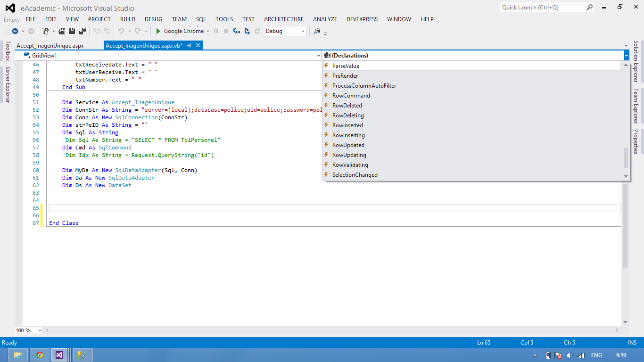Show hidden tray icons arrow
The height and width of the screenshot is (362, 644).
[536, 355]
